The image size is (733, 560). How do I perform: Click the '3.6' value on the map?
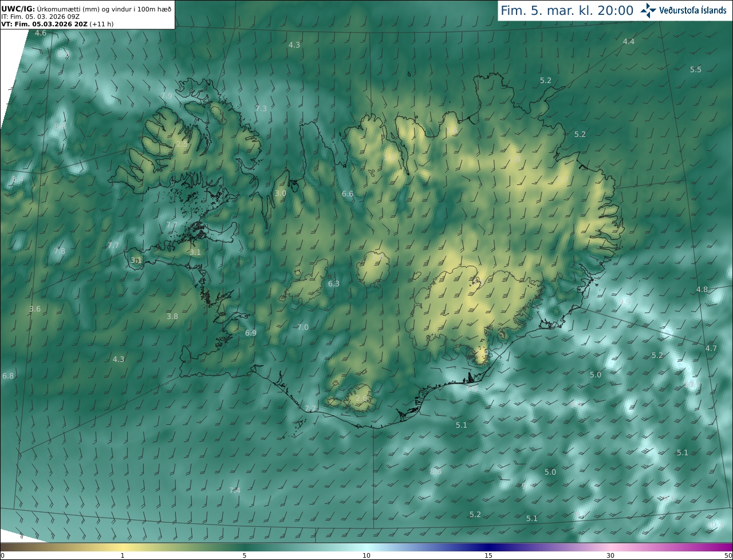[x=35, y=309]
